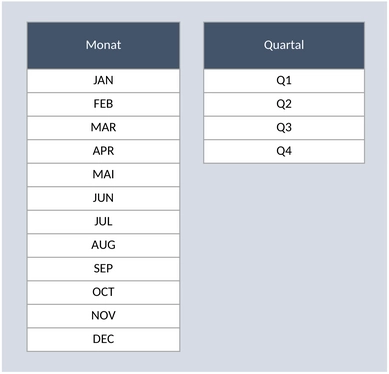Pick APR from the month list
The width and height of the screenshot is (389, 374).
(103, 151)
